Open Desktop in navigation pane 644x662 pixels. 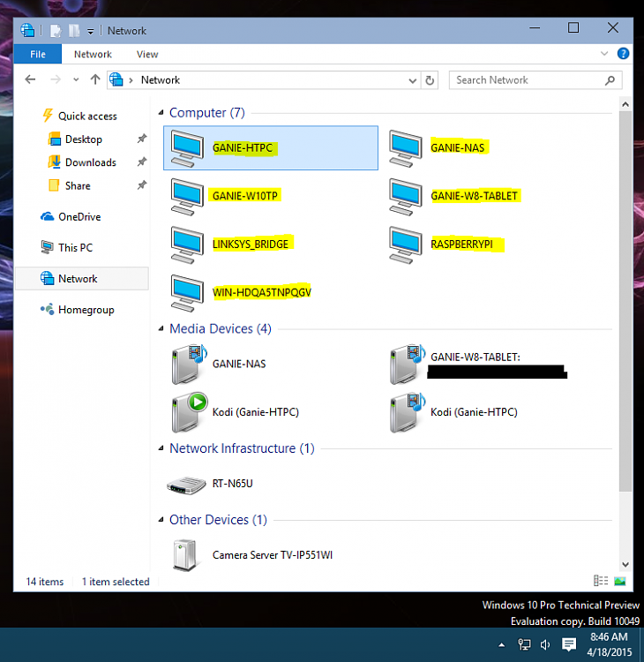(84, 139)
